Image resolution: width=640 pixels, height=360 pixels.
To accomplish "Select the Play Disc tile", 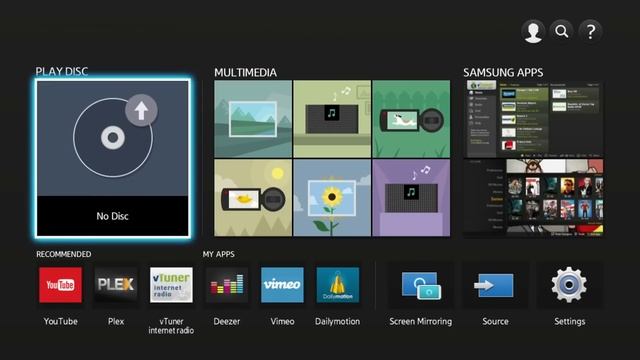I will (x=113, y=158).
